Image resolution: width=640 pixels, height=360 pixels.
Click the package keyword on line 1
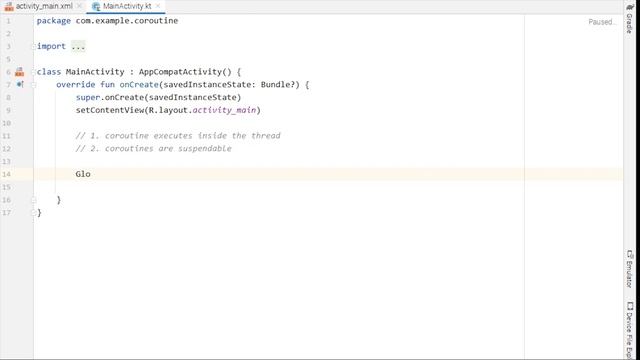point(53,21)
